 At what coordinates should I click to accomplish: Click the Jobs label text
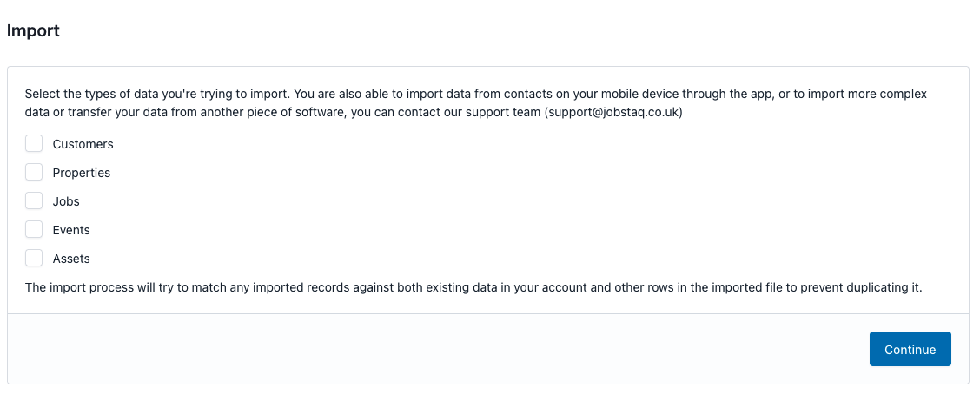pyautogui.click(x=66, y=201)
